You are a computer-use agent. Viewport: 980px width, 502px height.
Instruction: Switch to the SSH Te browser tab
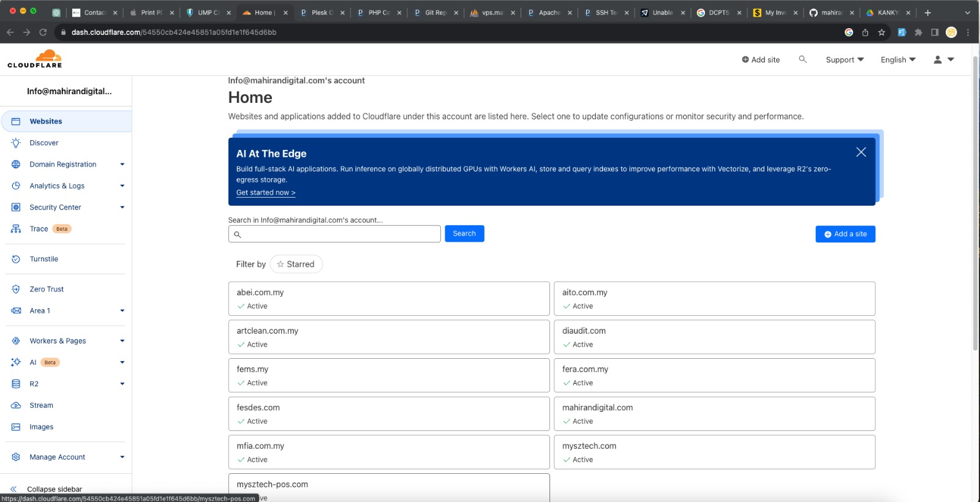(606, 12)
